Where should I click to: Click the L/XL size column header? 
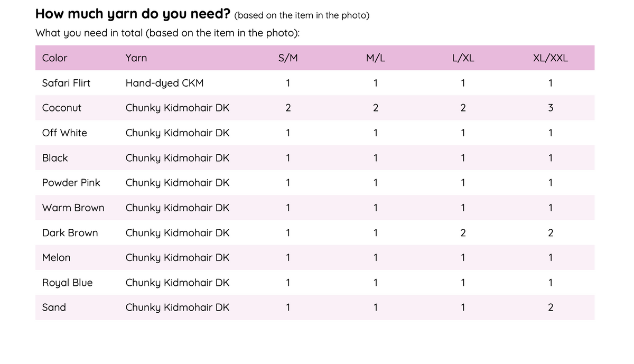tap(463, 58)
